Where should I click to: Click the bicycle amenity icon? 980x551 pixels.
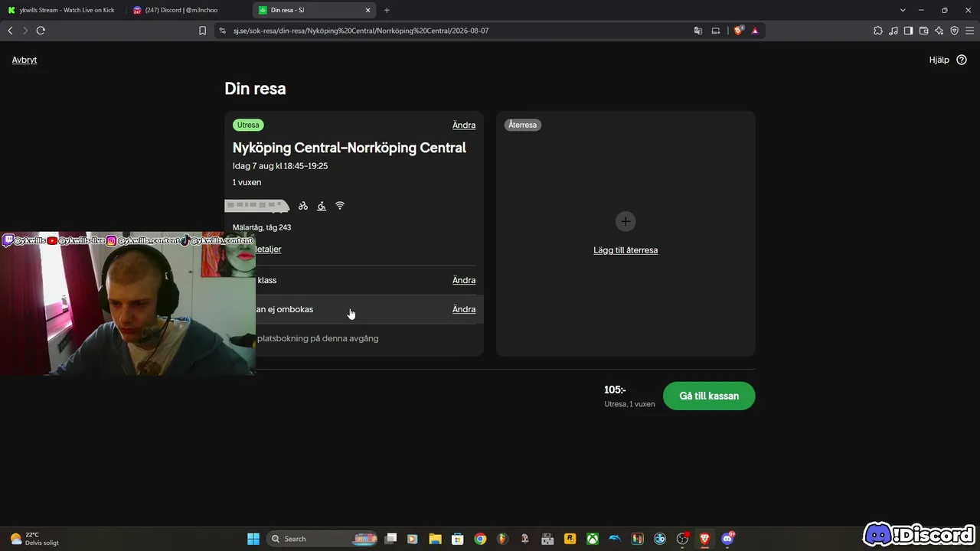point(303,206)
